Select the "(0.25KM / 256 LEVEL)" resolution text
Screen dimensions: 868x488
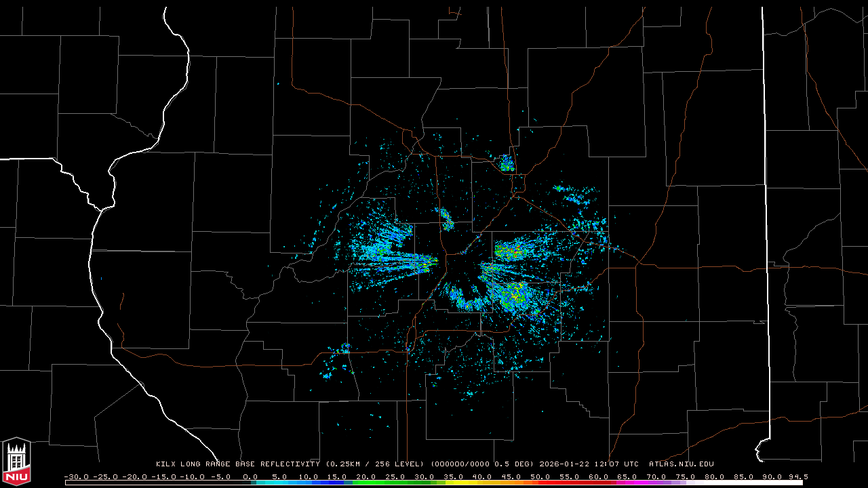pos(375,464)
